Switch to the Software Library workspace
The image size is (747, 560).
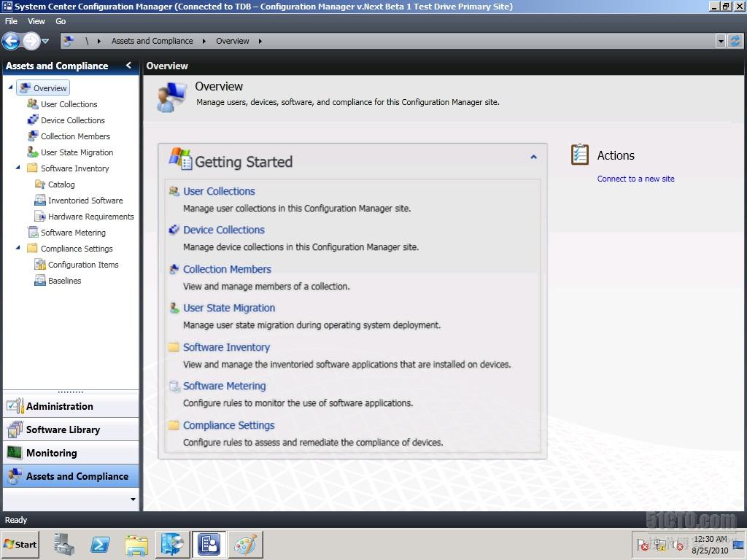(x=71, y=429)
